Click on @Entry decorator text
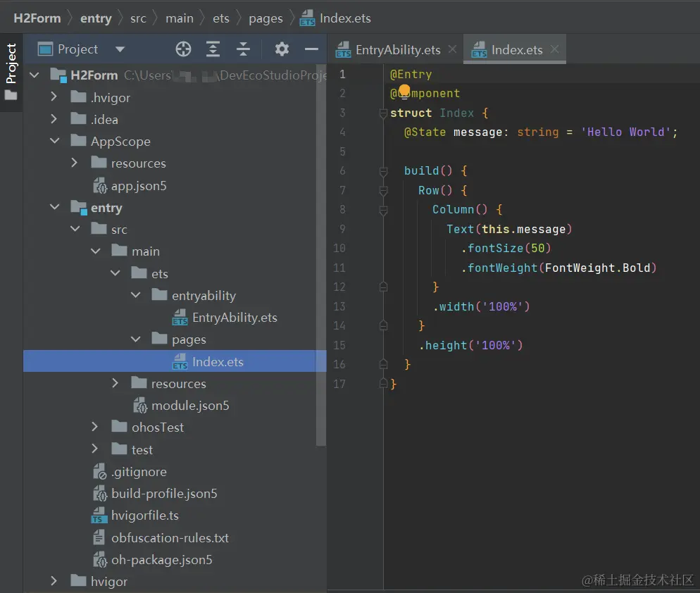 pyautogui.click(x=411, y=74)
